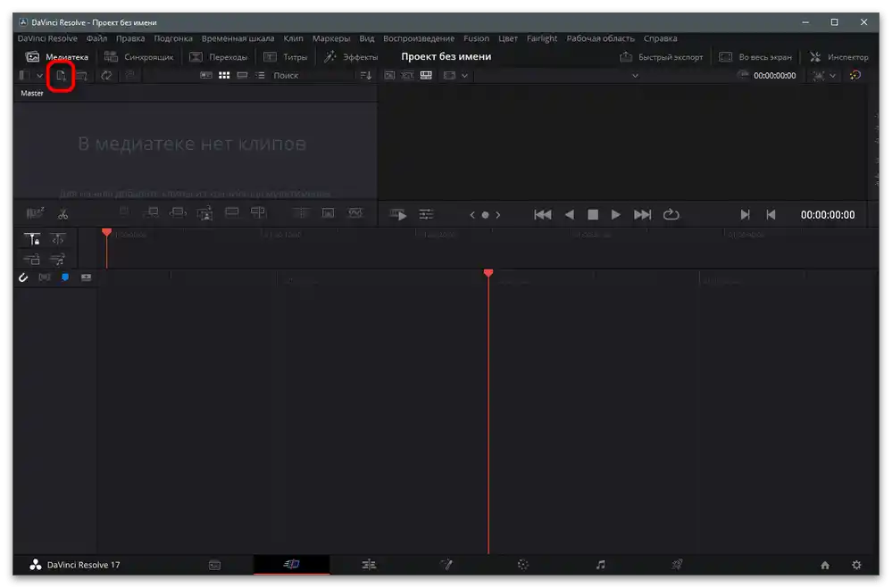Open the Подгонка menu

click(x=173, y=38)
